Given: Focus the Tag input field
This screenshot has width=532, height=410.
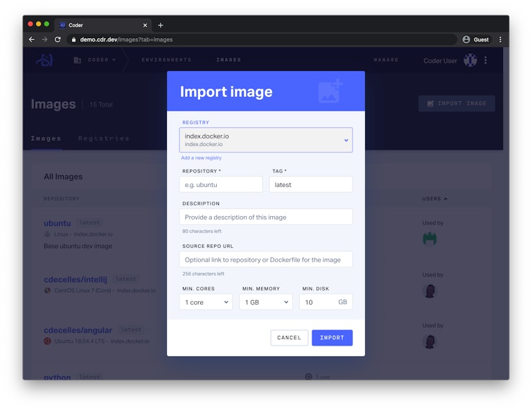Looking at the screenshot, I should (311, 184).
